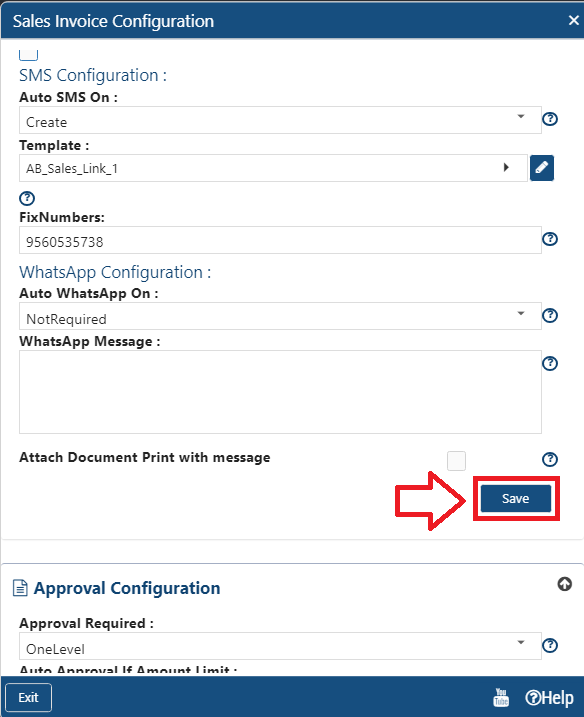The height and width of the screenshot is (717, 584).
Task: Click the help icon beside Auto WhatsApp On
Action: coord(550,316)
